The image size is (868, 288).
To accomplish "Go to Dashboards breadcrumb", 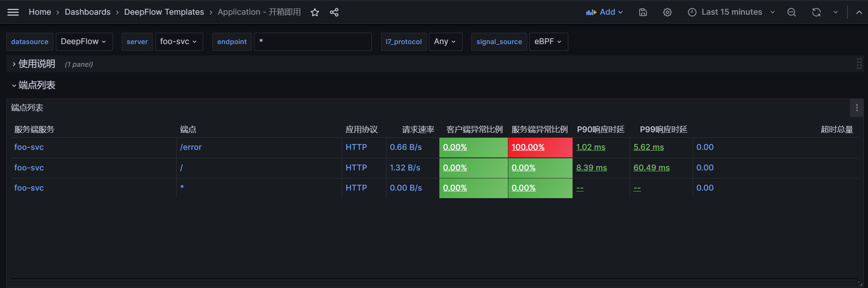I will (87, 12).
